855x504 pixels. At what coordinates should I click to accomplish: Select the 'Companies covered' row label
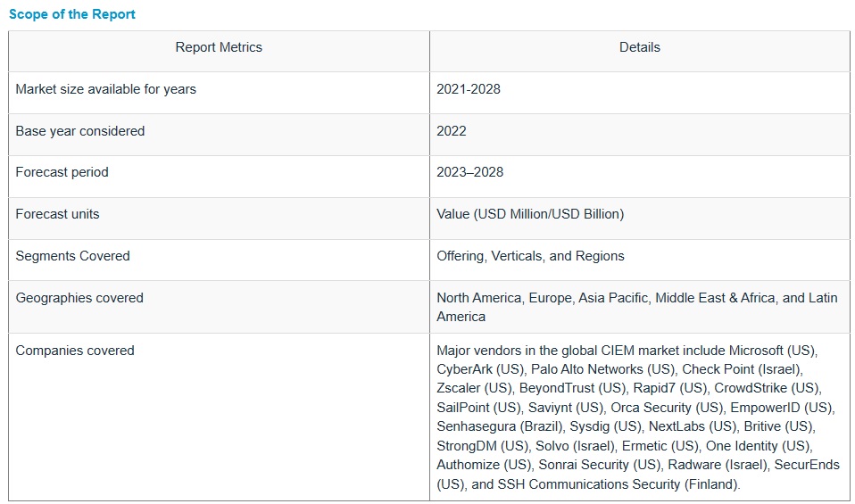coord(75,351)
